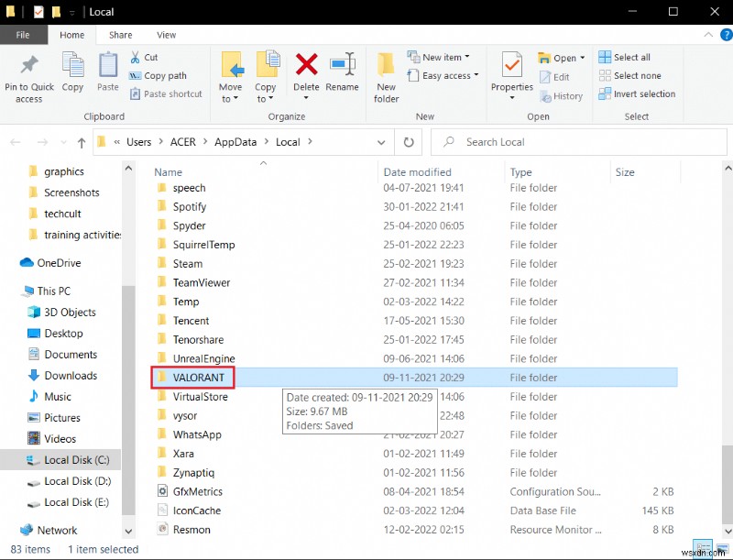Click the AppData breadcrumb in the address bar
Viewport: 733px width, 560px height.
tap(235, 142)
